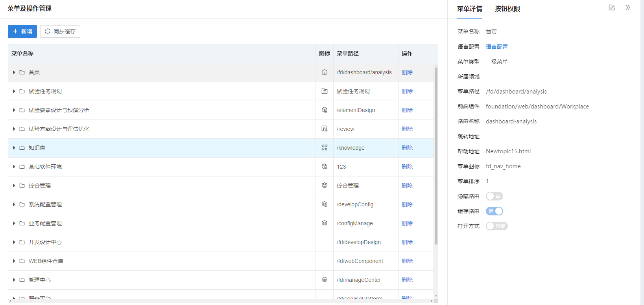Delete the 试验任务规划 menu row
644x305 pixels.
[407, 91]
